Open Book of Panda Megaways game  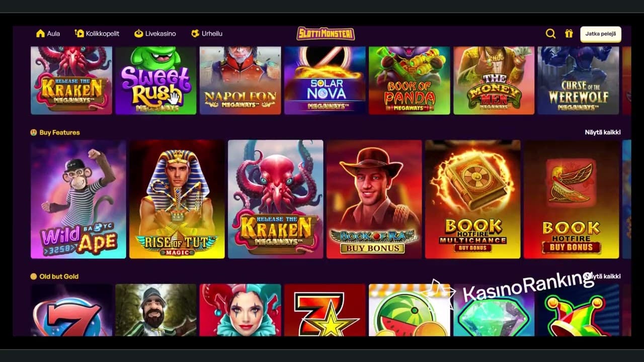click(410, 80)
